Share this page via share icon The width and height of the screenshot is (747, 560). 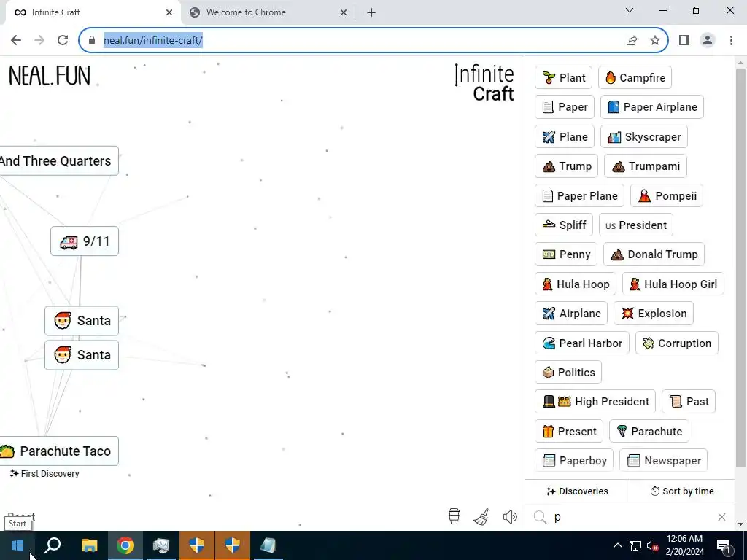[x=632, y=41]
